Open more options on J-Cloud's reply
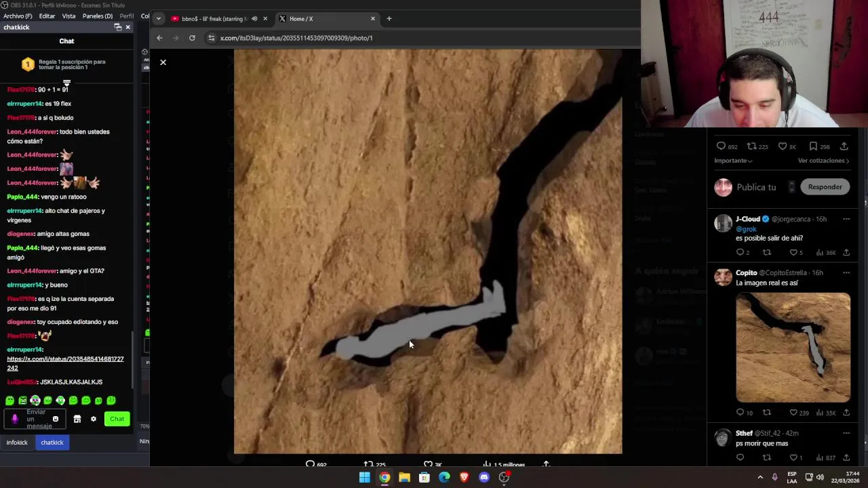868x488 pixels. pos(846,219)
